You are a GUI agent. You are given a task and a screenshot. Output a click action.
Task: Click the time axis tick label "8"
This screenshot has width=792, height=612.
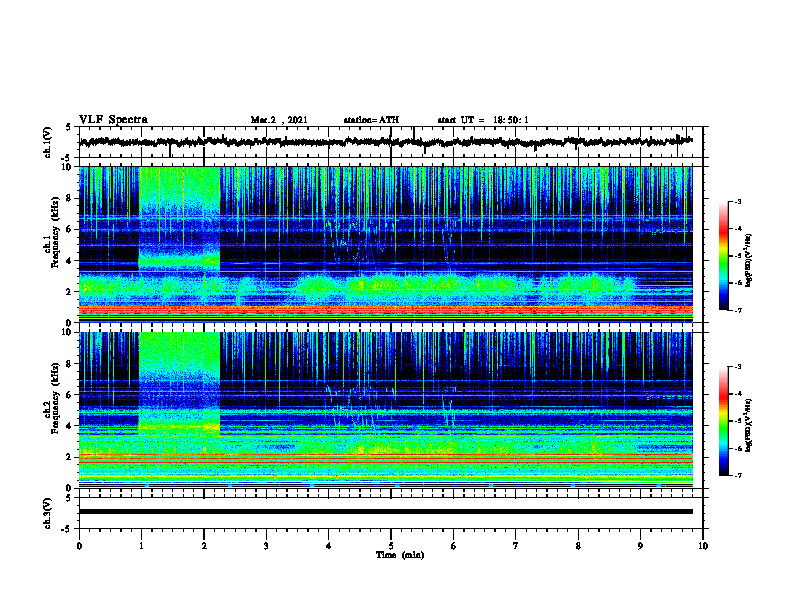tap(578, 546)
